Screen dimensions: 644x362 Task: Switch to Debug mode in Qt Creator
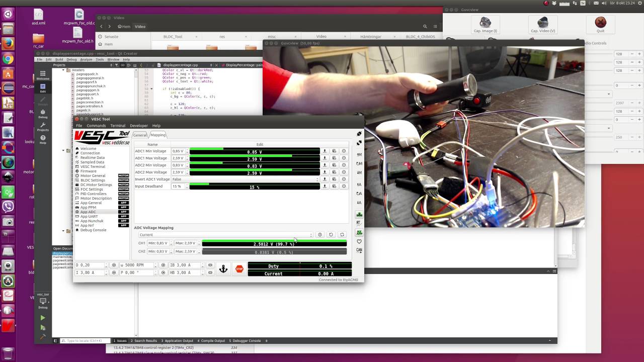pyautogui.click(x=43, y=114)
